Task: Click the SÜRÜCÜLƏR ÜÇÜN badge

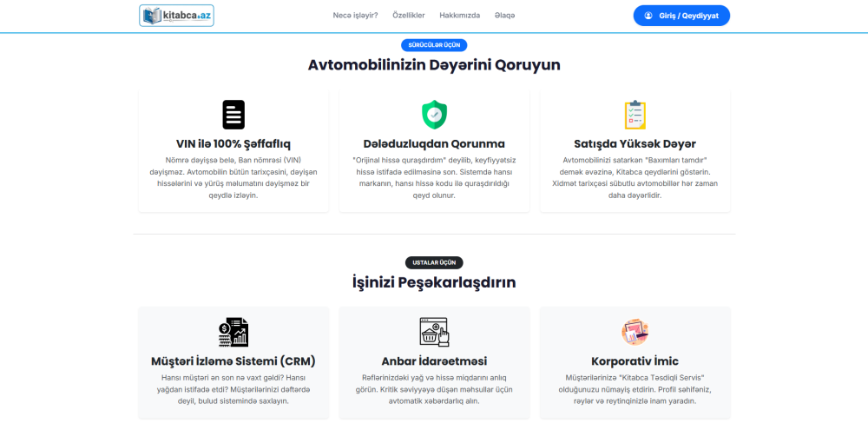Action: click(x=434, y=45)
